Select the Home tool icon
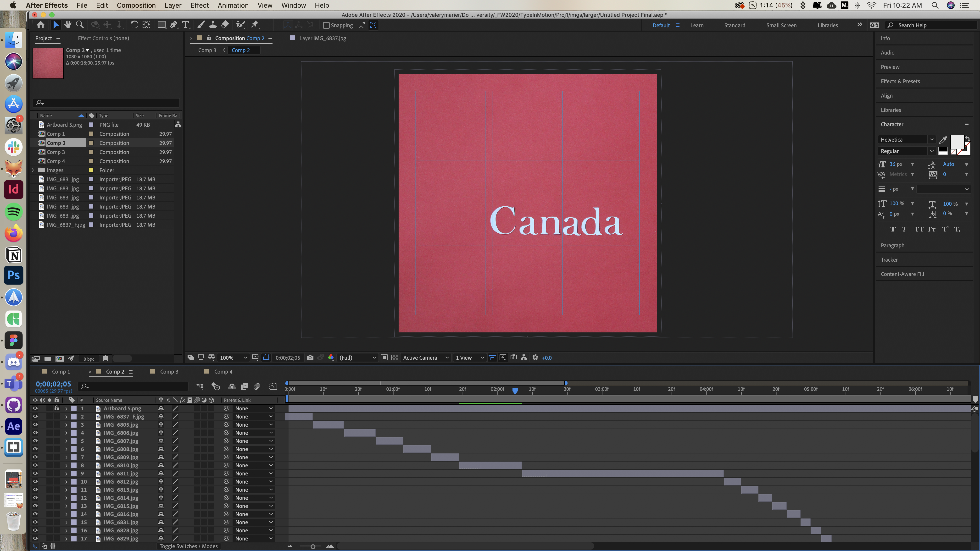This screenshot has height=551, width=980. coord(41,25)
